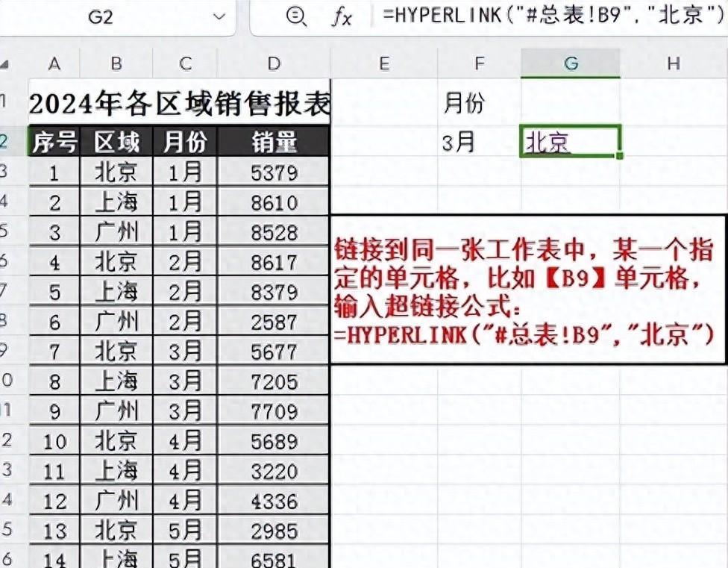Click the select-all corner triangle
The height and width of the screenshot is (568, 728).
4,64
